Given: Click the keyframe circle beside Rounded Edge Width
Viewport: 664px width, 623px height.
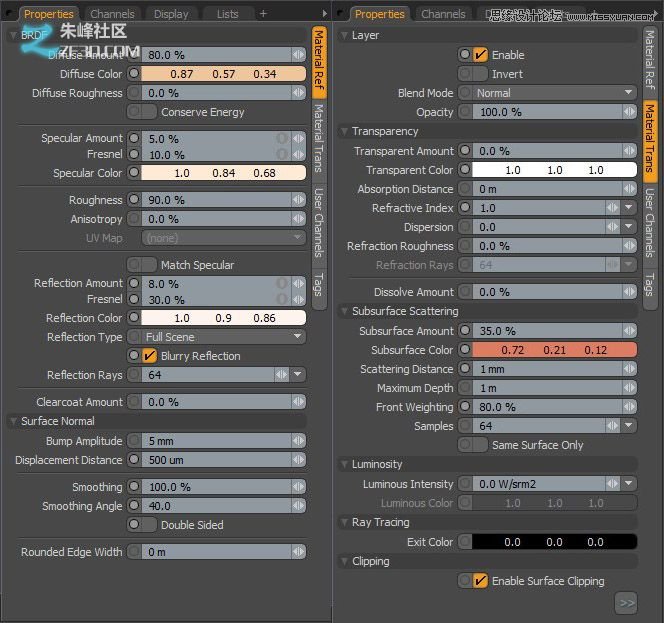Looking at the screenshot, I should tap(134, 552).
